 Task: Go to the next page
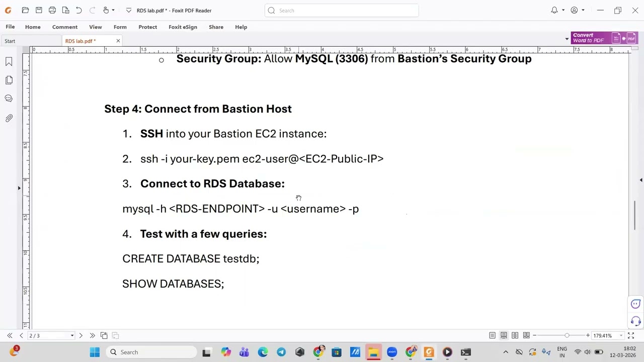pyautogui.click(x=80, y=335)
